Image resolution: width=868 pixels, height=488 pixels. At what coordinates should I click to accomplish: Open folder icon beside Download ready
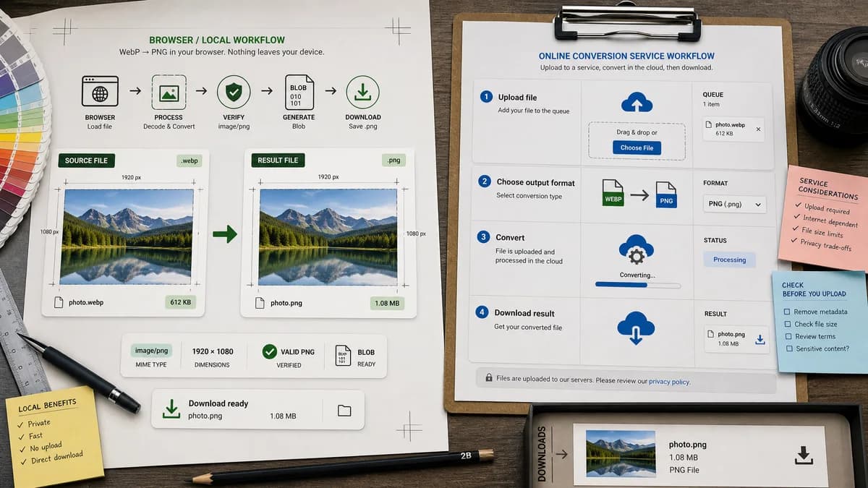pos(344,411)
